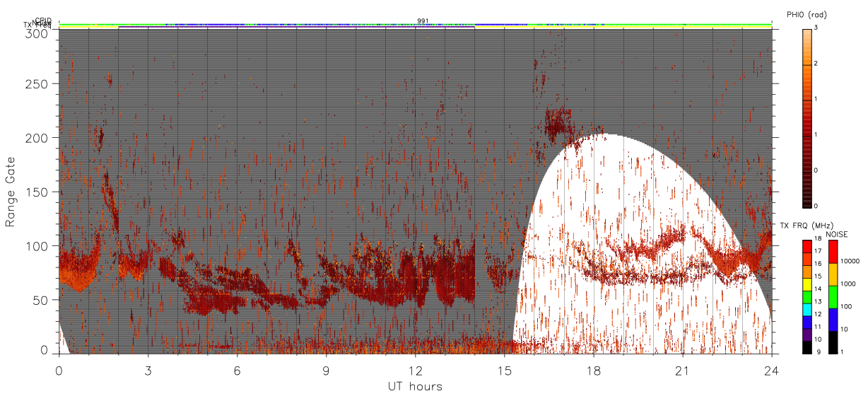Viewport: 868px width, 401px height.
Task: Click the x-axis tick label '21'
Action: (x=683, y=370)
